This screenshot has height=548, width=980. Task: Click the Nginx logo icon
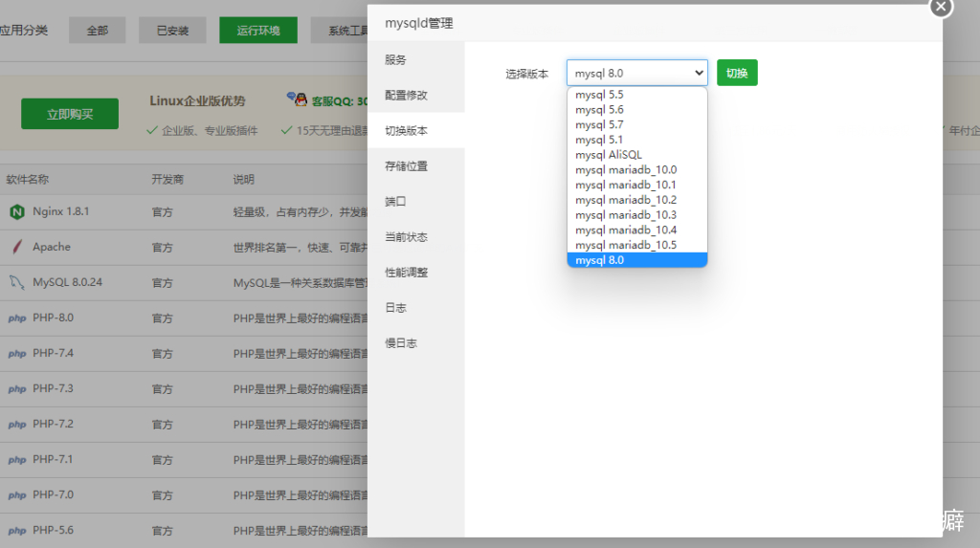point(17,211)
